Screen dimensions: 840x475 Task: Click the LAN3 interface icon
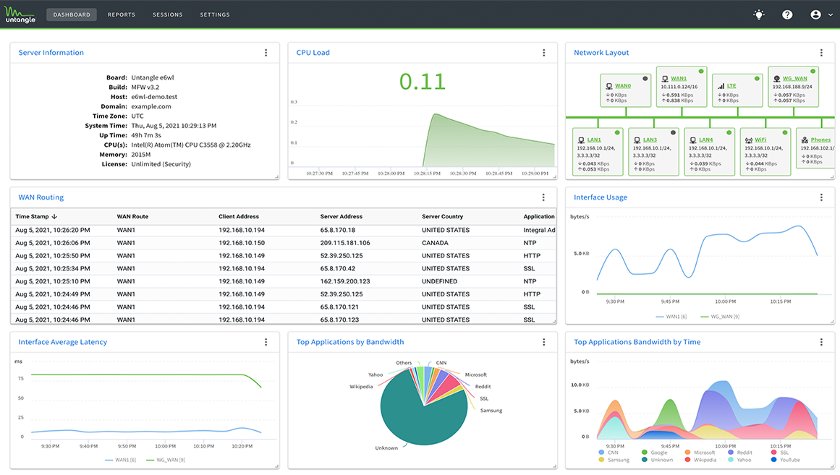[637, 140]
